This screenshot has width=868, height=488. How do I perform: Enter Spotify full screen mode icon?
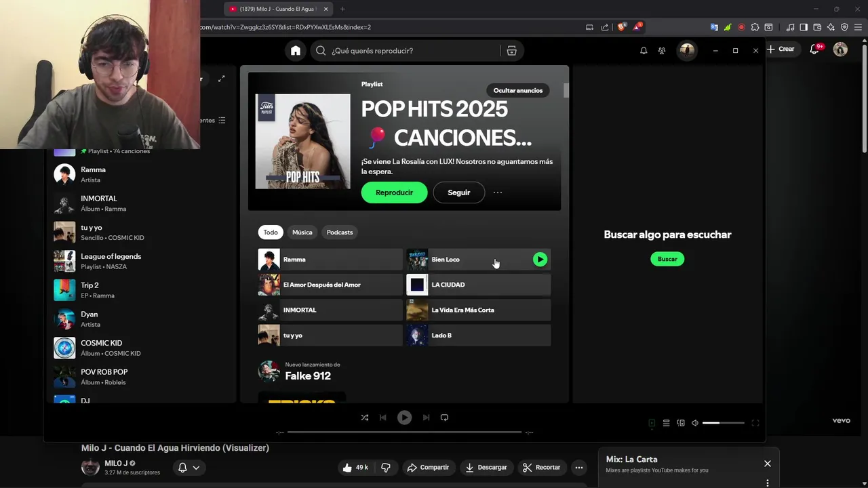coord(755,423)
